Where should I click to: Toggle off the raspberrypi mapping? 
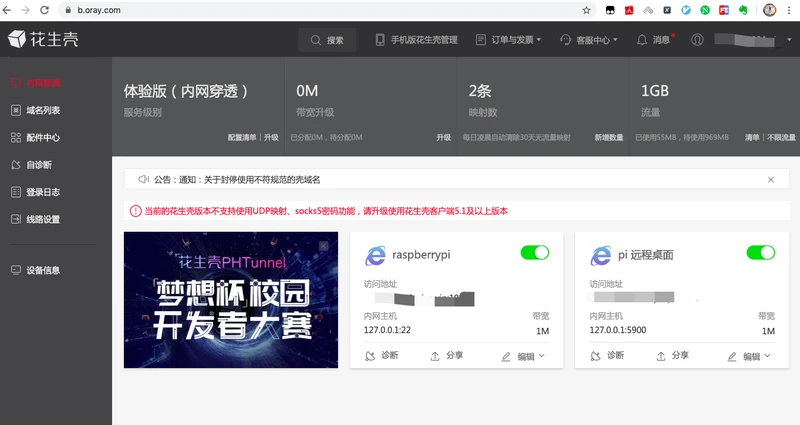coord(535,253)
